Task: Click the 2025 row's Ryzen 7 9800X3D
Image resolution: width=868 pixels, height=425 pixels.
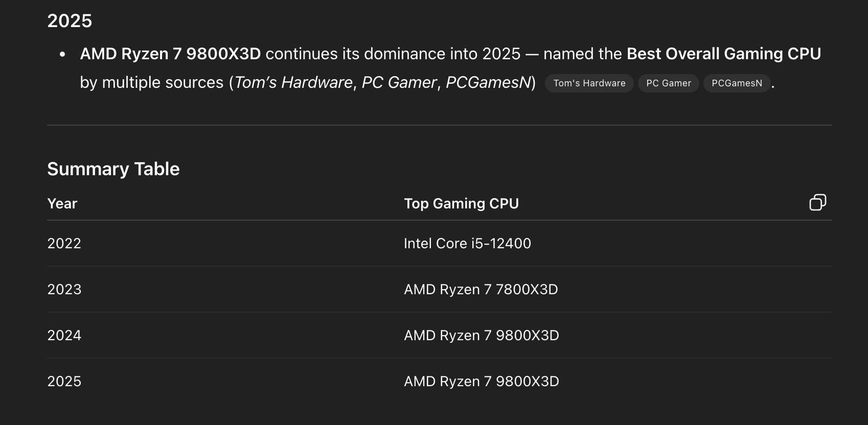Action: pos(481,381)
